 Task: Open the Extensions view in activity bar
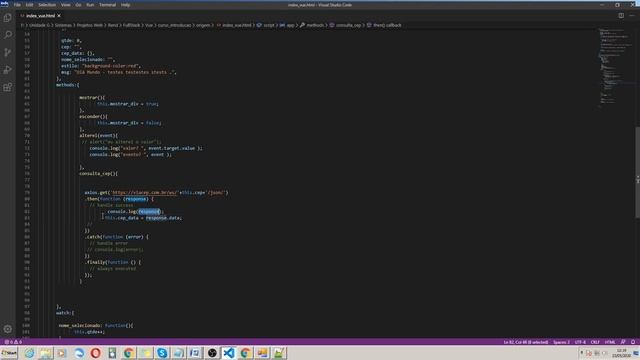7,87
